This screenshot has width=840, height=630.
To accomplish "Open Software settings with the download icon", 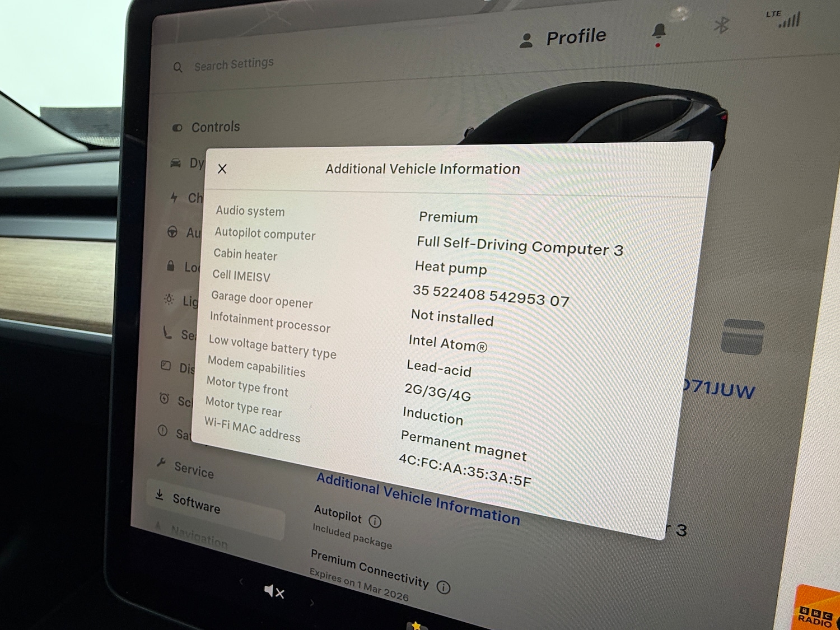I will point(160,495).
